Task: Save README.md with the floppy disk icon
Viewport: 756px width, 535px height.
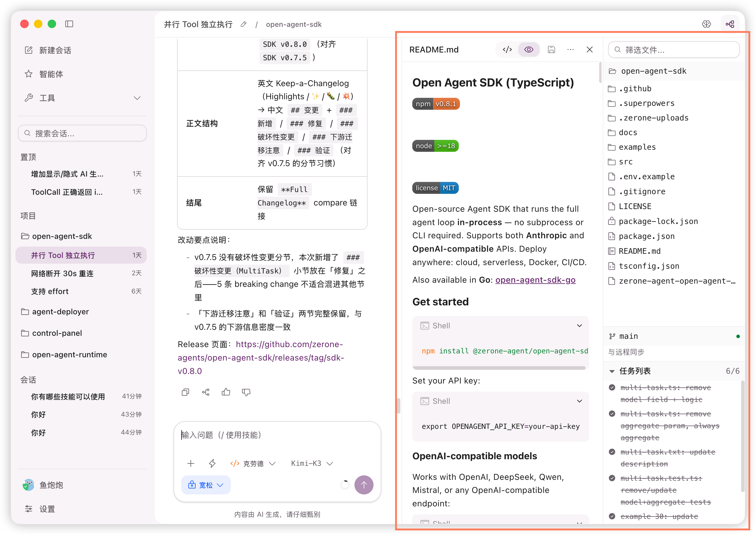Action: pos(551,50)
